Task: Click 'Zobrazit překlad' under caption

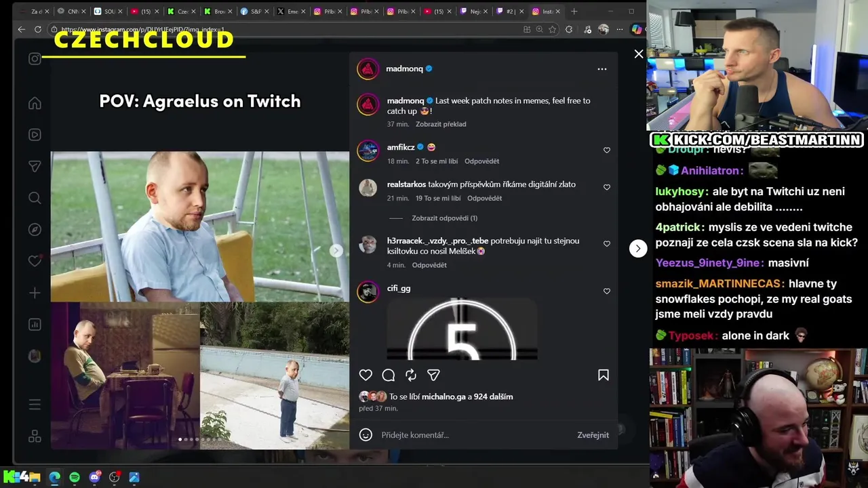Action: [441, 124]
